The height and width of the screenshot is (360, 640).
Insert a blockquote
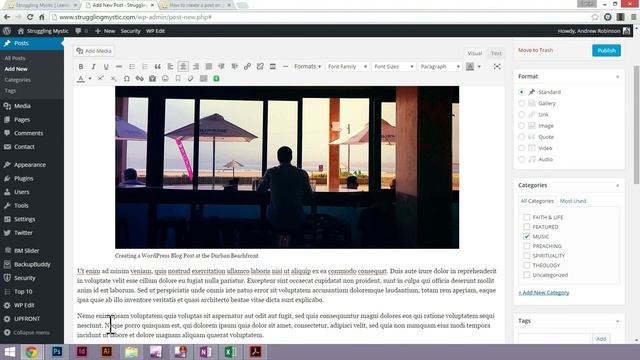(x=158, y=67)
